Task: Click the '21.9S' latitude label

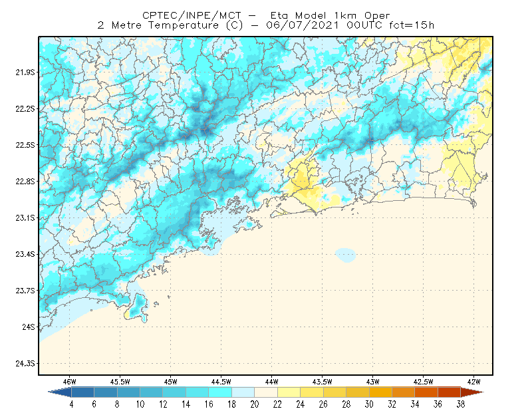Action: pyautogui.click(x=25, y=72)
